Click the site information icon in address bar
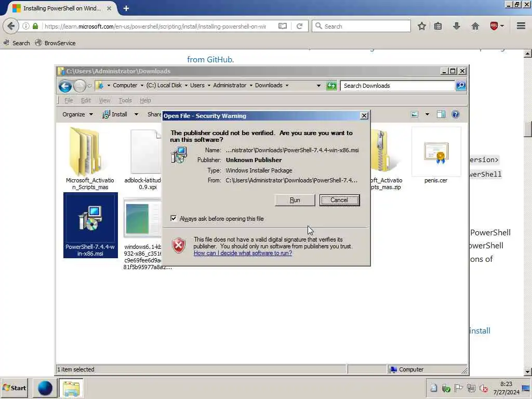 26,26
